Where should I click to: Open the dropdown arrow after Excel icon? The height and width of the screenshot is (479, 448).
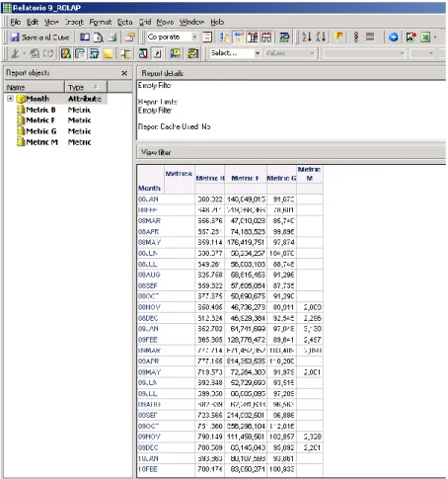point(435,38)
